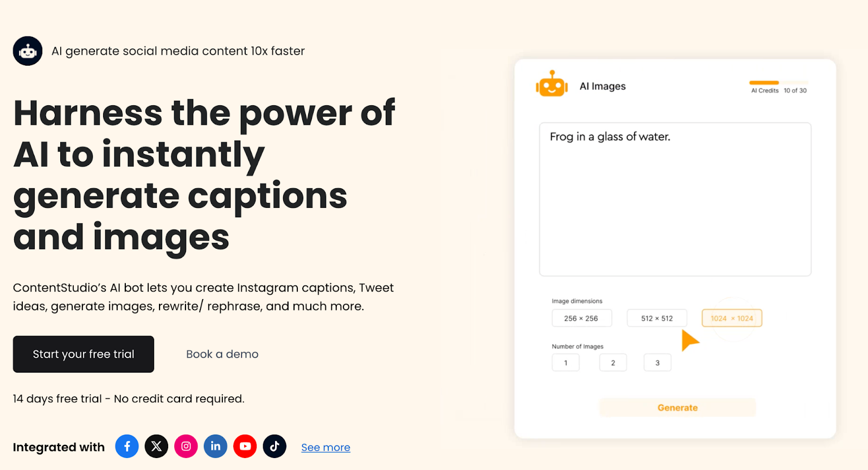This screenshot has width=868, height=470.
Task: Click the orange AI Images robot icon
Action: (x=552, y=84)
